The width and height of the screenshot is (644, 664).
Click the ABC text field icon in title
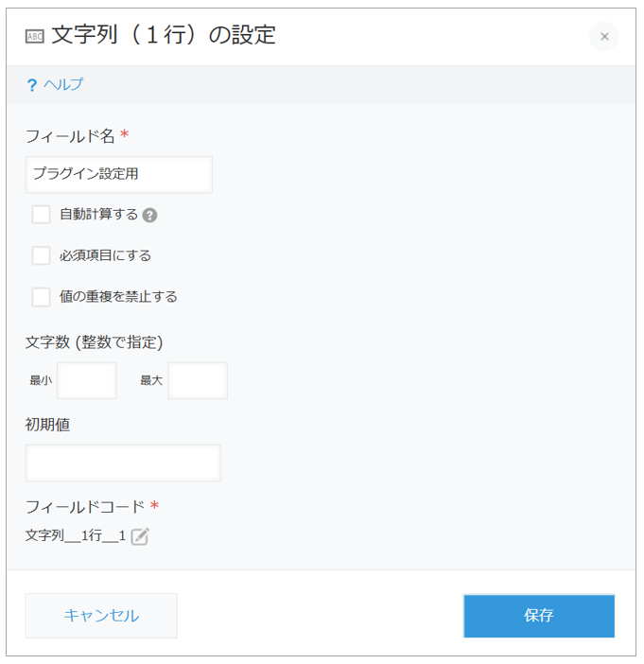[x=35, y=37]
